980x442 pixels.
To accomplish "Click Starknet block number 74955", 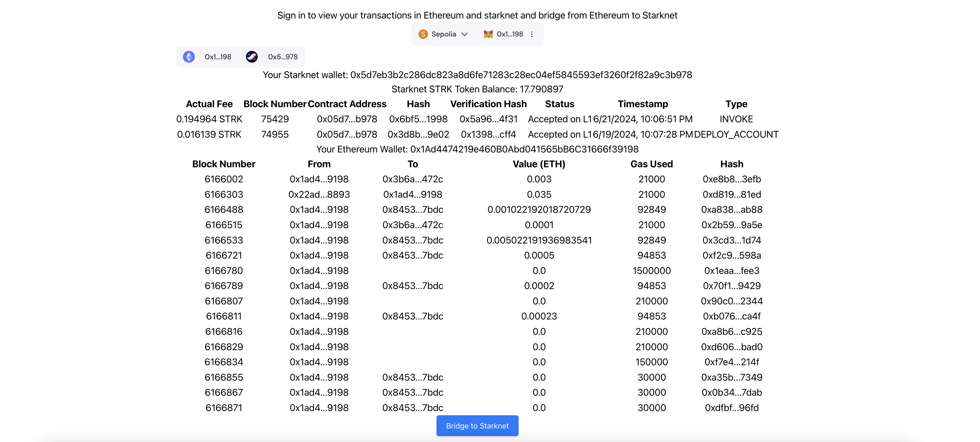I will tap(275, 134).
